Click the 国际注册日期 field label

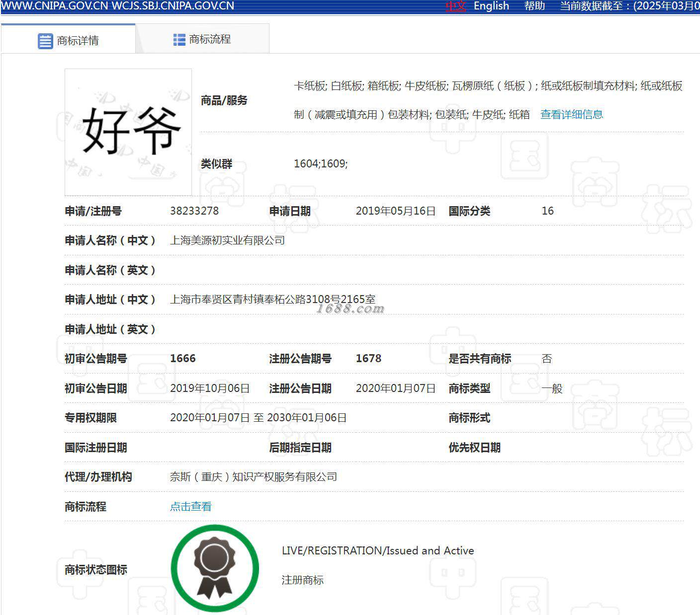click(x=96, y=447)
